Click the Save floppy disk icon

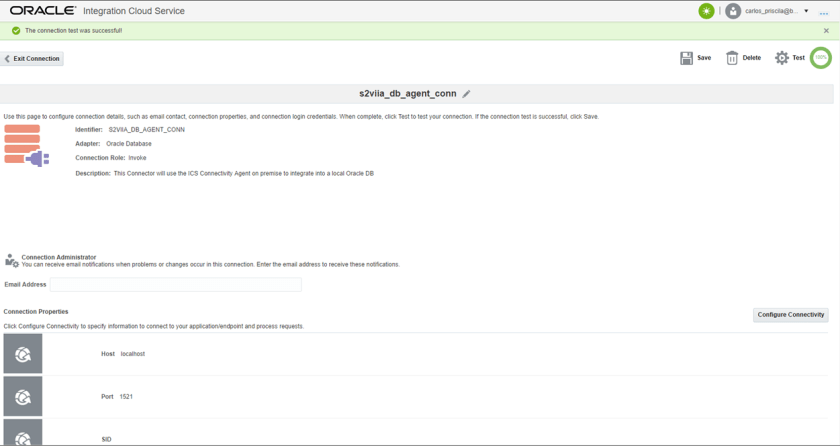pos(686,58)
